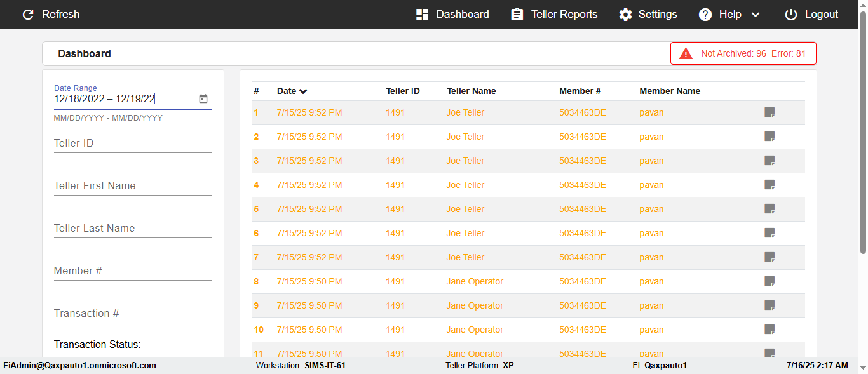Select transaction row 9 for Jane Operator
868x374 pixels.
coord(475,305)
